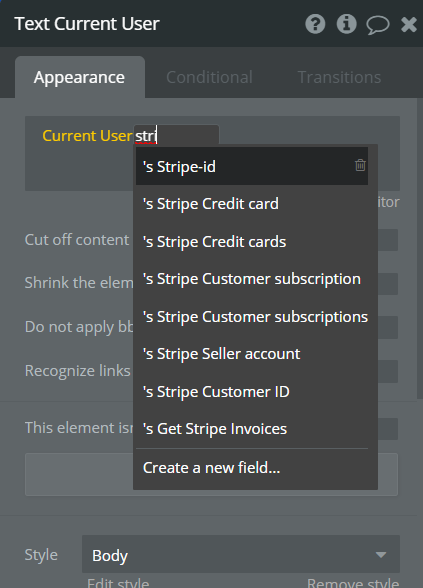Screen dimensions: 423x588
Task: Switch to the Conditional tab
Action: click(209, 77)
